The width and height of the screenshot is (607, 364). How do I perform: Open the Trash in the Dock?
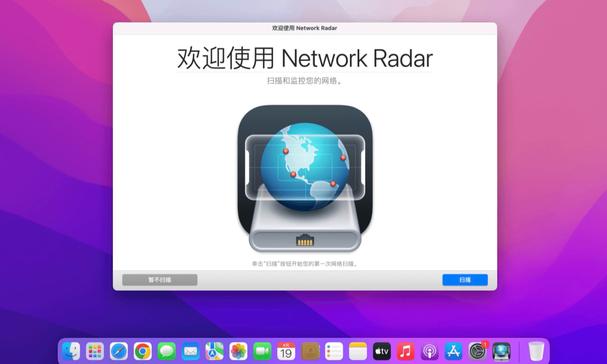coord(536,351)
